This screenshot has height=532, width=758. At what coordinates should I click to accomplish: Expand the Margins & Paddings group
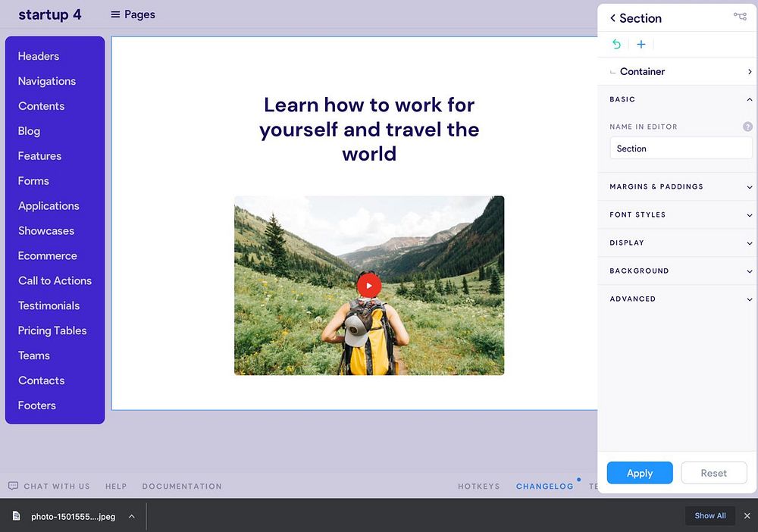(678, 186)
